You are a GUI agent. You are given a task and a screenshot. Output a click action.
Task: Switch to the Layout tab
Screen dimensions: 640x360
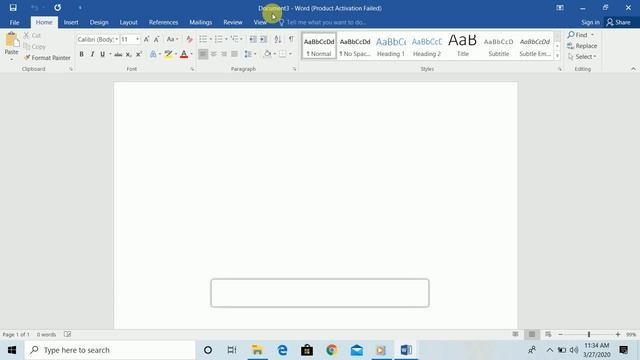coord(129,22)
